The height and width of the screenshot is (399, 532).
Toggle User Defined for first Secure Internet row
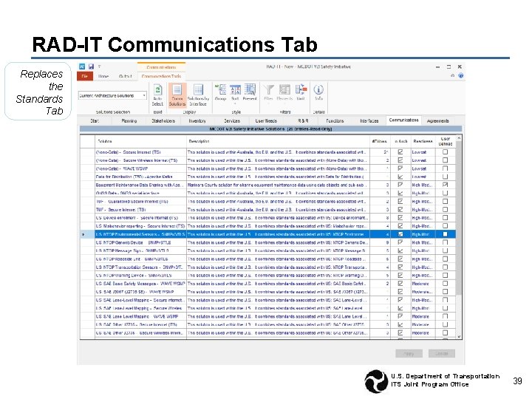(445, 152)
